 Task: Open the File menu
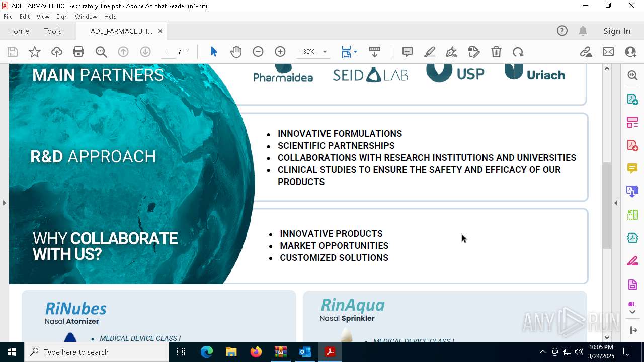coord(8,17)
